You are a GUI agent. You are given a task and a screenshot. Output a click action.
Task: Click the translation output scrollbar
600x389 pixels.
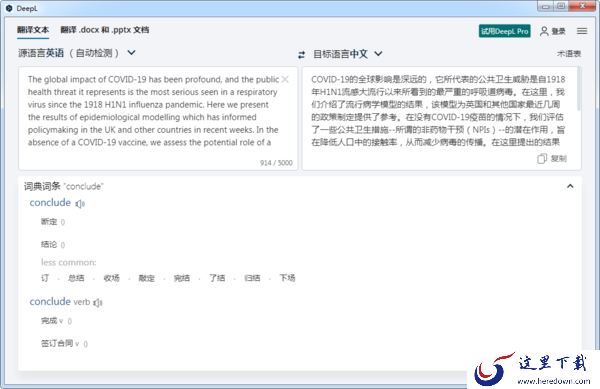[x=578, y=89]
